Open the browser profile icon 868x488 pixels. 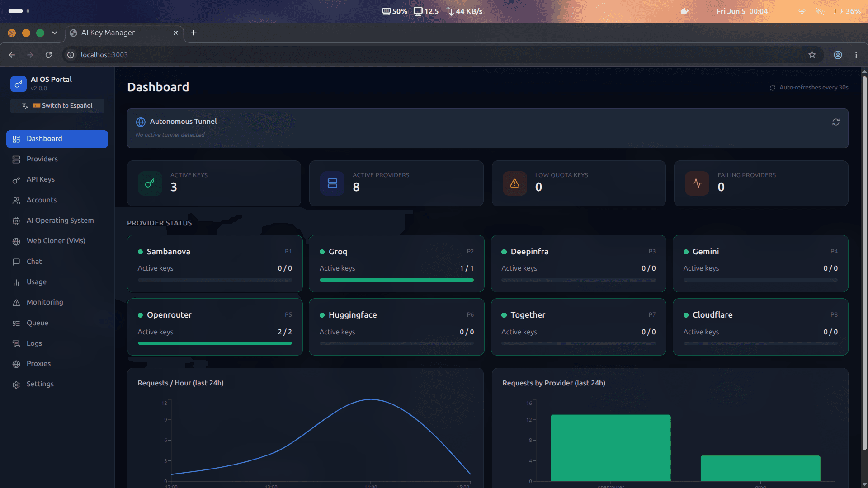838,55
